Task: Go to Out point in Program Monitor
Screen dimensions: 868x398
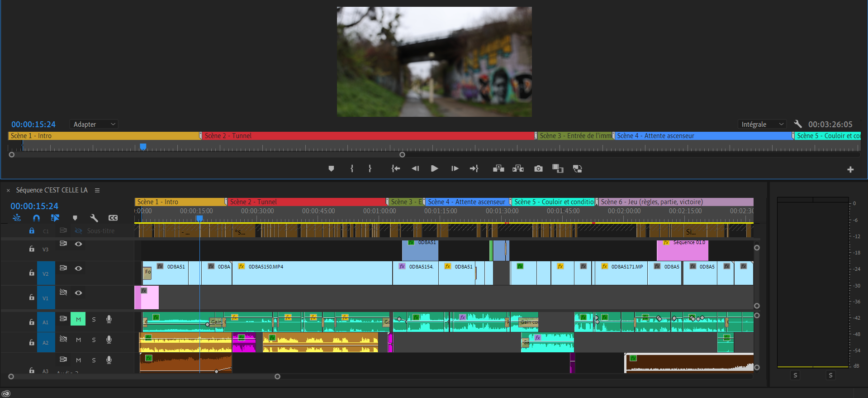Action: coord(474,168)
